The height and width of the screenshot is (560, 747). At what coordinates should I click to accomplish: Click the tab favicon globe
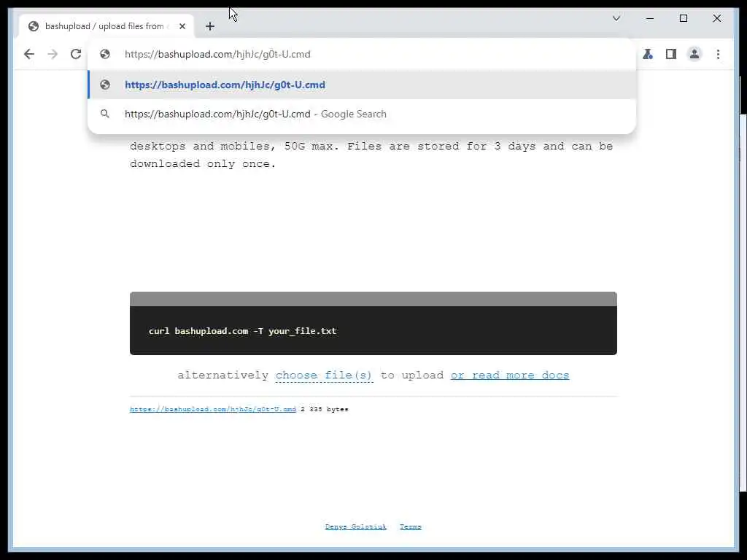point(34,27)
